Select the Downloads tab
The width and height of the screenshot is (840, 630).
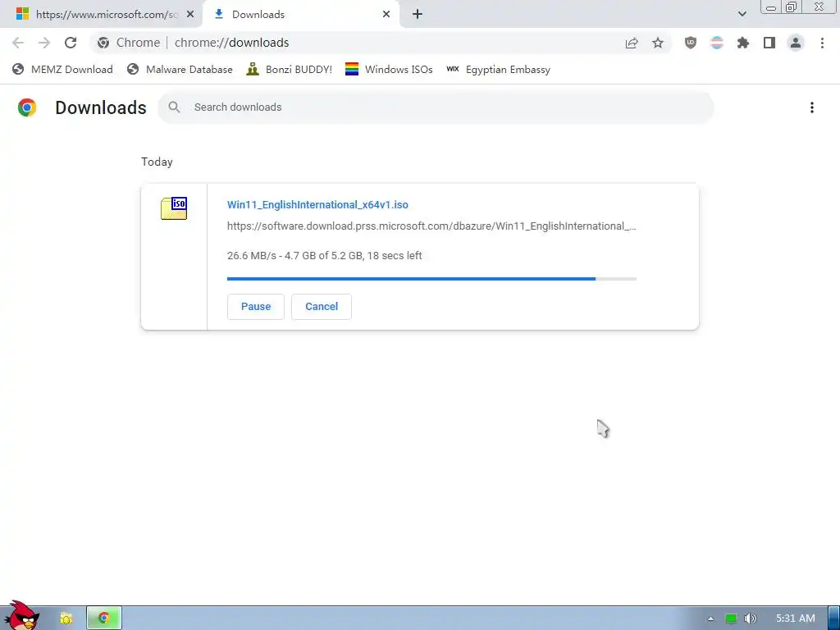click(300, 15)
